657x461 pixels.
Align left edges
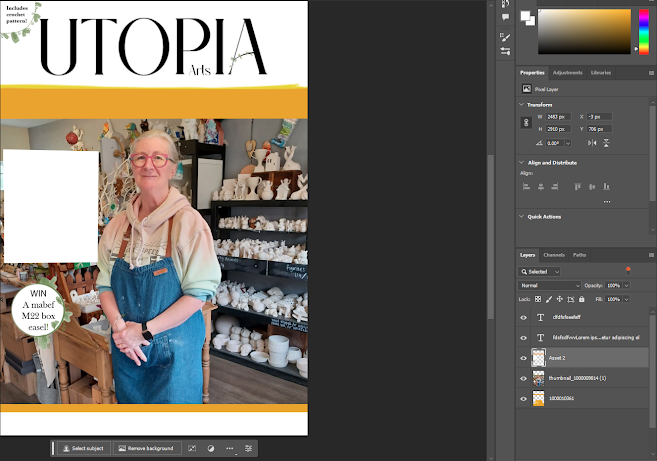pos(527,186)
